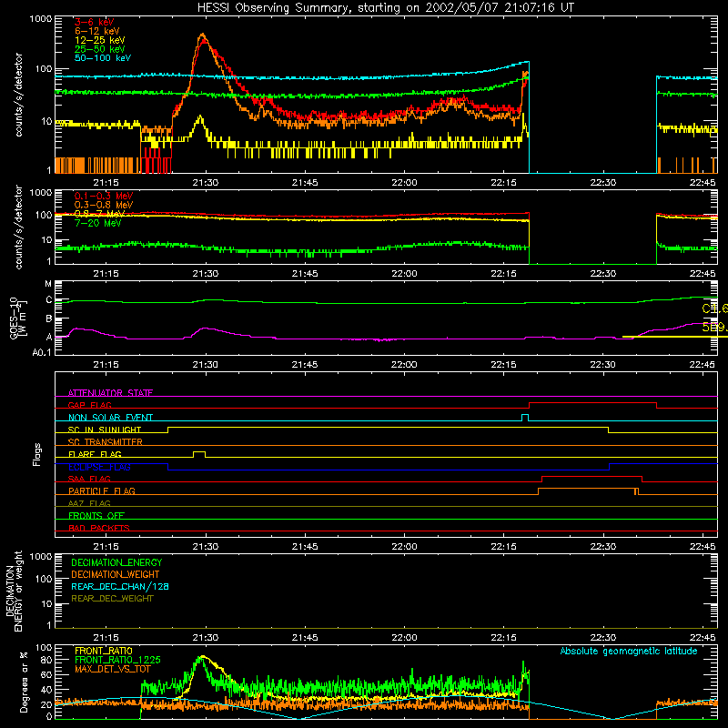Click the plot title 'HESSI Observing Summary'
This screenshot has height=728, width=728.
(275, 8)
